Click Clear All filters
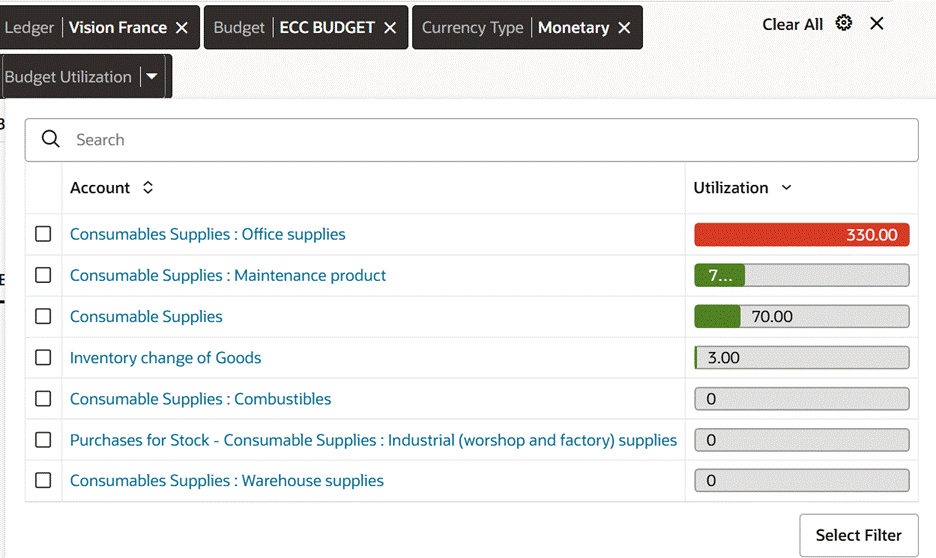The height and width of the screenshot is (558, 936). (x=792, y=24)
